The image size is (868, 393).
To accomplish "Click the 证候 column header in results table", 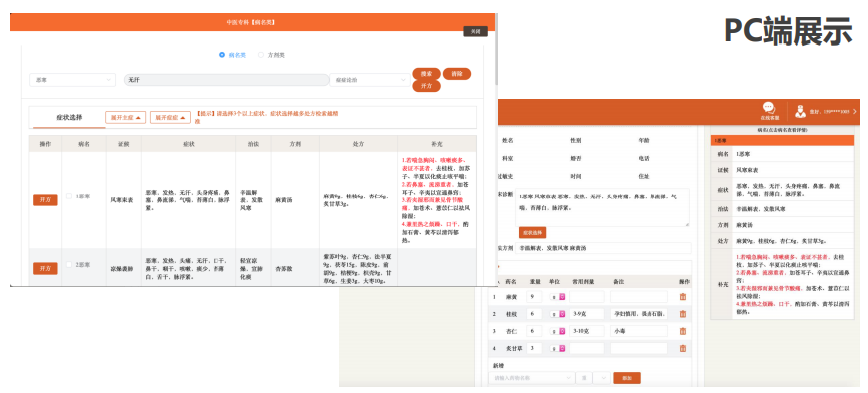I will 124,144.
